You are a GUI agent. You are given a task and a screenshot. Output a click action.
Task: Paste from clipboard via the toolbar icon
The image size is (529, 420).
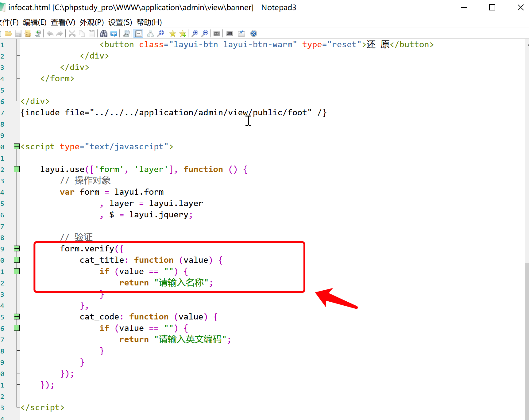[92, 33]
